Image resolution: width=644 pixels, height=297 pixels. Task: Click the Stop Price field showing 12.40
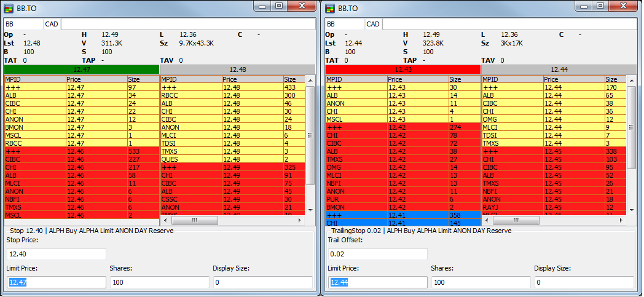57,254
